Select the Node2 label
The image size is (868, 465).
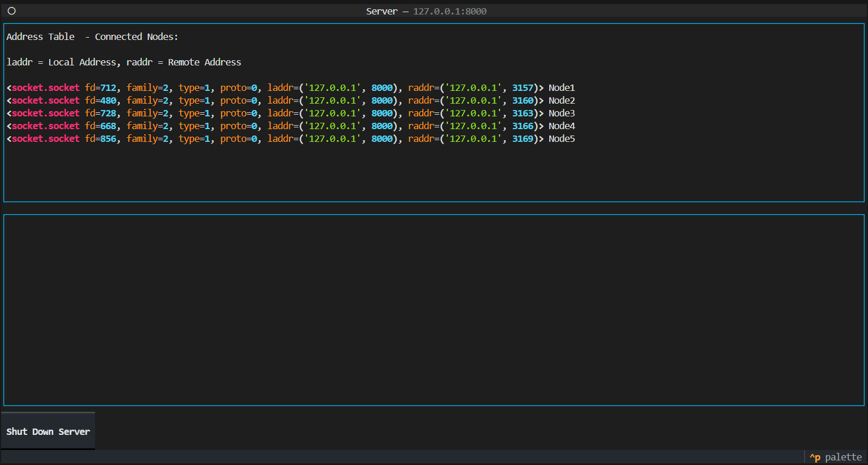(561, 101)
